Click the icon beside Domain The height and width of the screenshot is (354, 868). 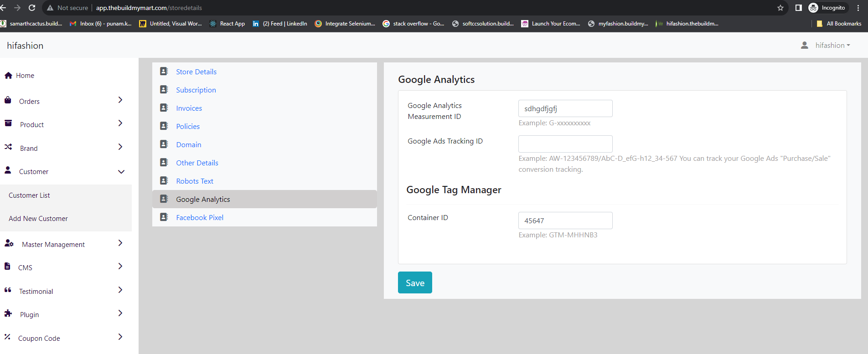point(164,144)
